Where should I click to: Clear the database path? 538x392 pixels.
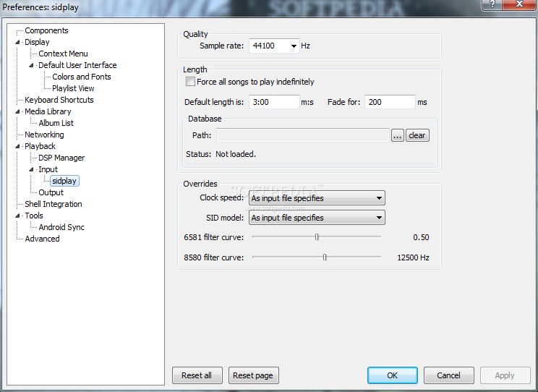[417, 135]
